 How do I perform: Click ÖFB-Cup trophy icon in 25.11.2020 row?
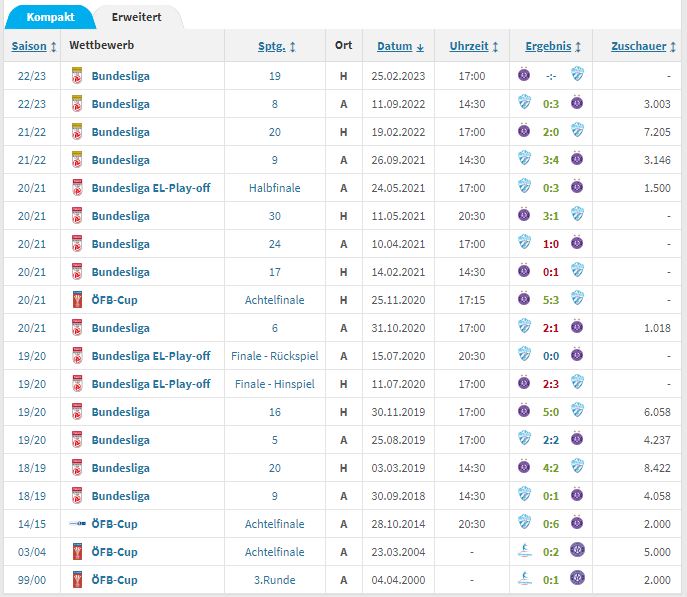tap(77, 300)
